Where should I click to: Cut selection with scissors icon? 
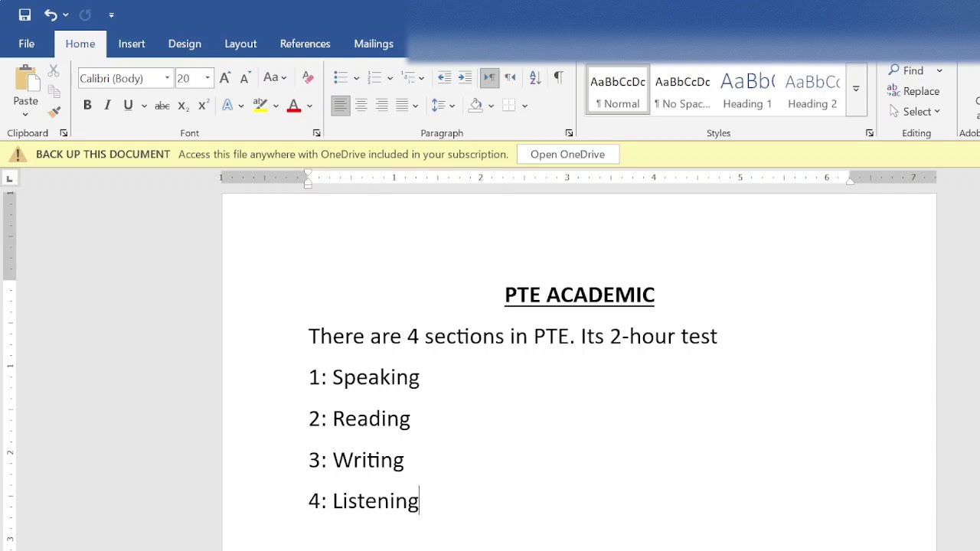pos(54,71)
